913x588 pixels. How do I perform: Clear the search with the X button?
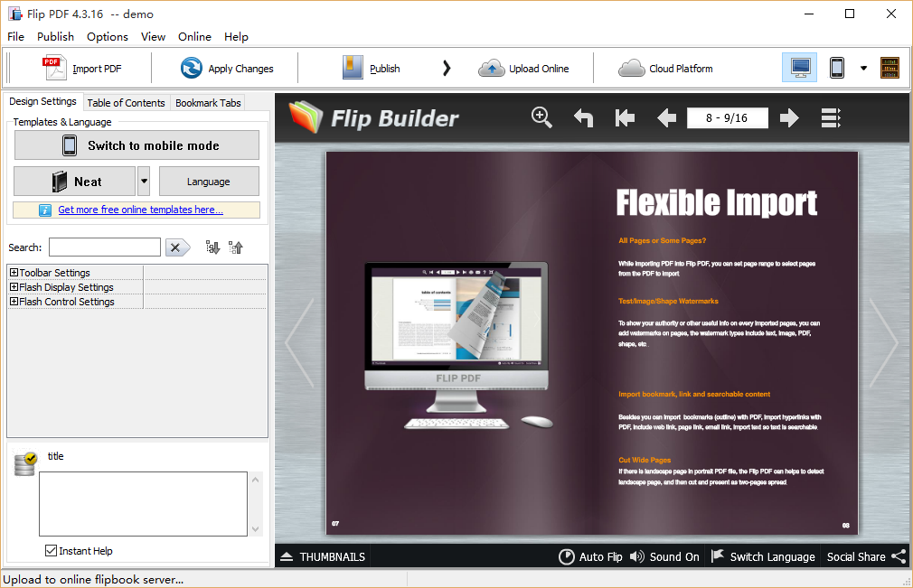pyautogui.click(x=177, y=247)
